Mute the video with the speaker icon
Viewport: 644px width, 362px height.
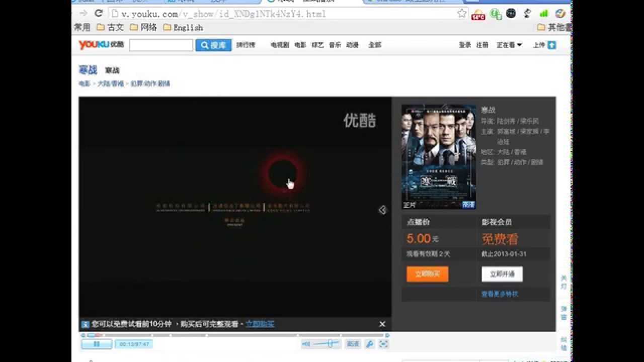click(306, 344)
